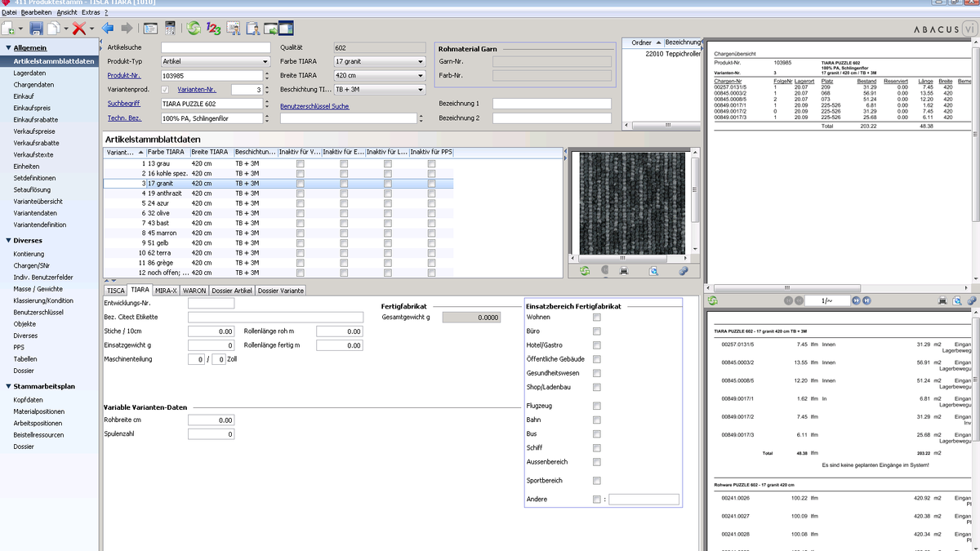Image resolution: width=980 pixels, height=551 pixels.
Task: Collapse the Stammarbeitsplan section
Action: click(8, 386)
